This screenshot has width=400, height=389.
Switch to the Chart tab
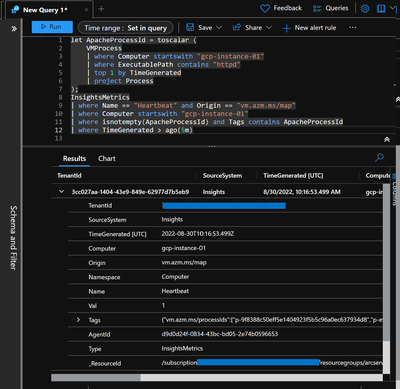(107, 159)
